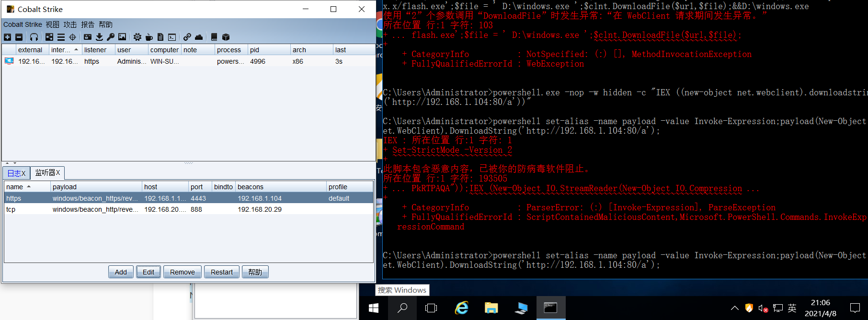Click the 帮助 button below the listeners
Viewport: 868px width, 320px height.
point(255,272)
